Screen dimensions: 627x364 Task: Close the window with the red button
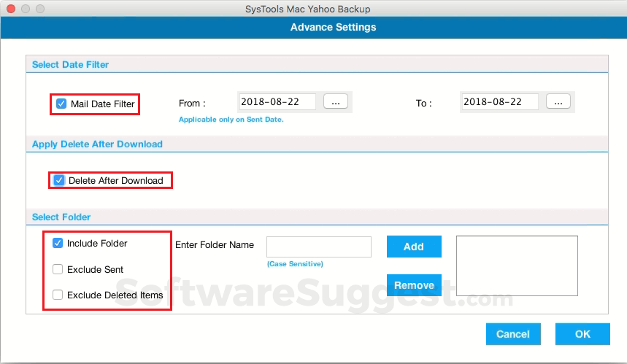[x=11, y=9]
